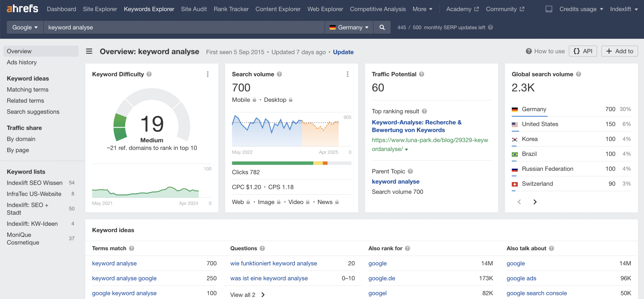Open the Google search engine dropdown

(x=25, y=27)
